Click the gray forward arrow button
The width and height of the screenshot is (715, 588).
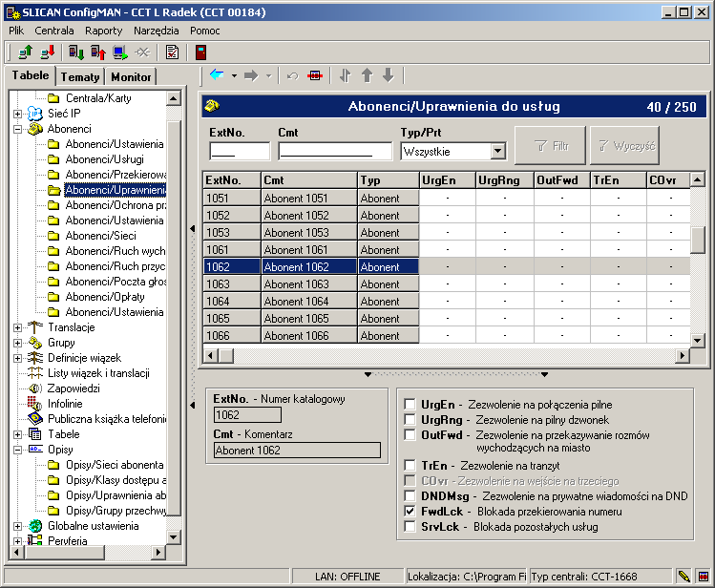(x=251, y=75)
